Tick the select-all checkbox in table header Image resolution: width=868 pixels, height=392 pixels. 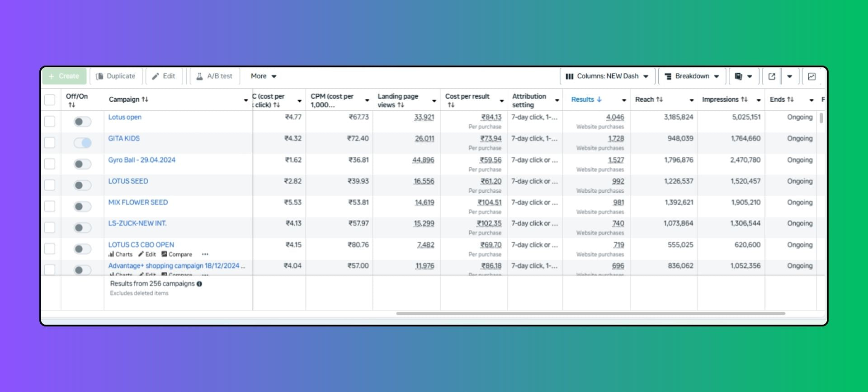pos(50,100)
